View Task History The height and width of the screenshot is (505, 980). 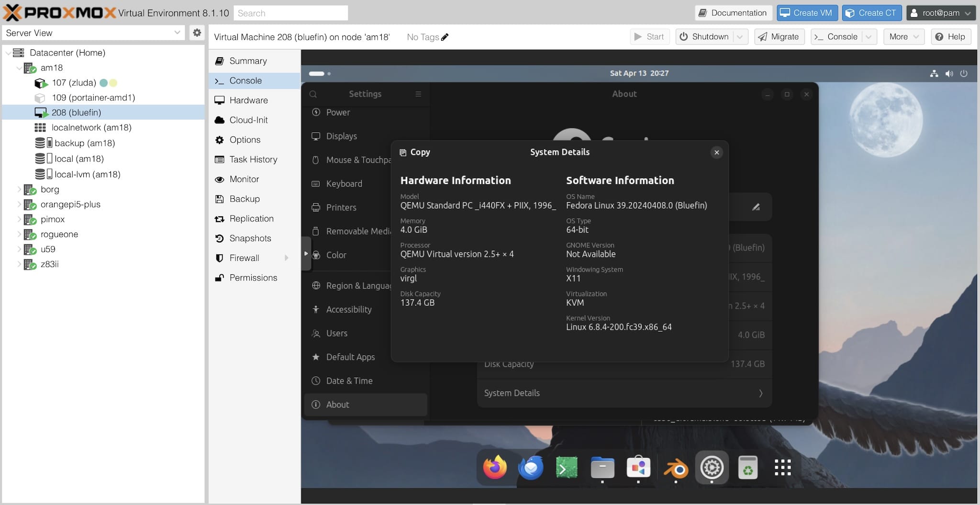[255, 159]
